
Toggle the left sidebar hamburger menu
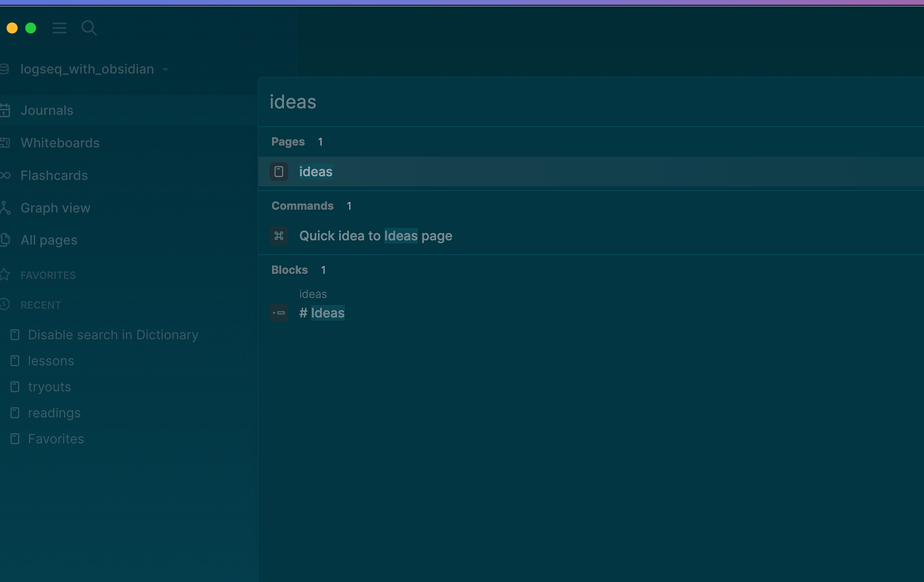[x=59, y=28]
